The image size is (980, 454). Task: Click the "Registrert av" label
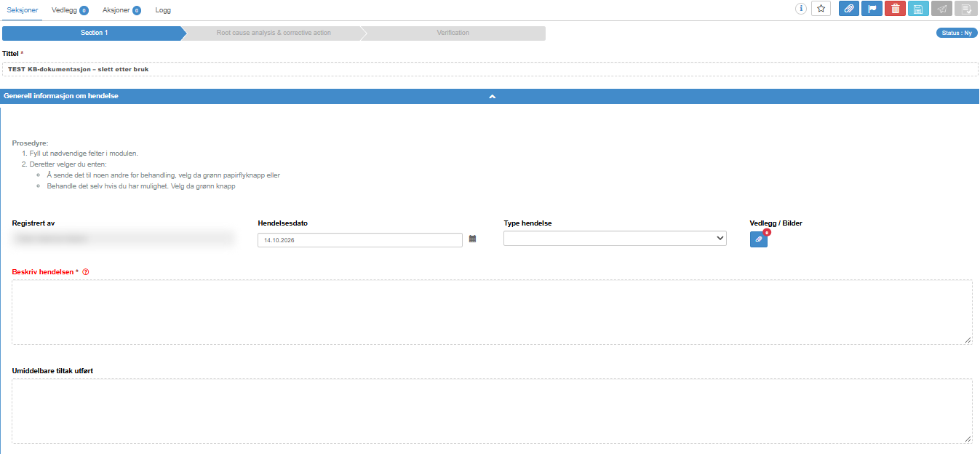(33, 223)
